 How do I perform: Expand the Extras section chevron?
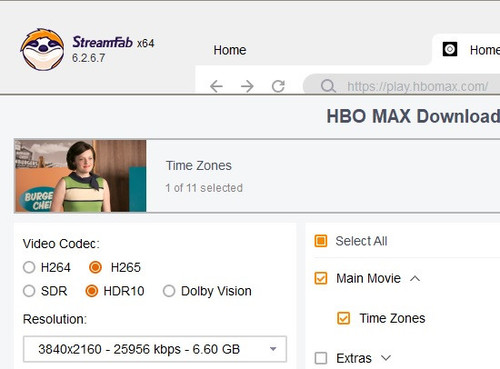pos(386,358)
